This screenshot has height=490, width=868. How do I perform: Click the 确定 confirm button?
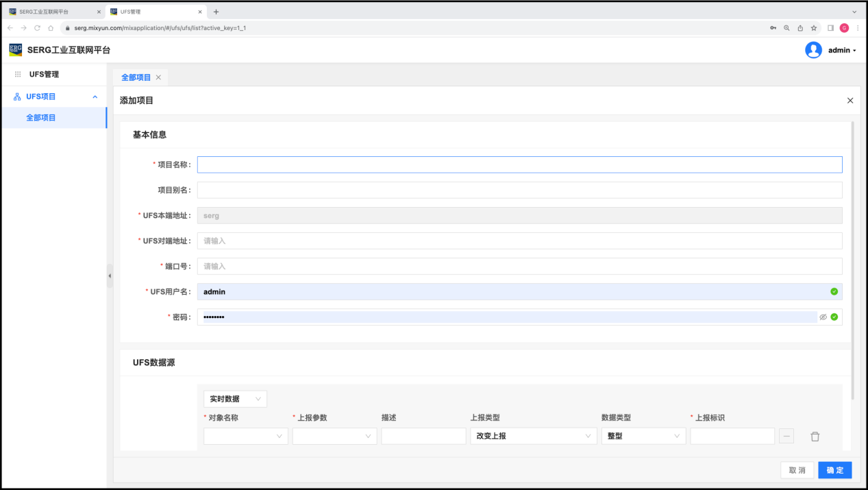tap(834, 470)
